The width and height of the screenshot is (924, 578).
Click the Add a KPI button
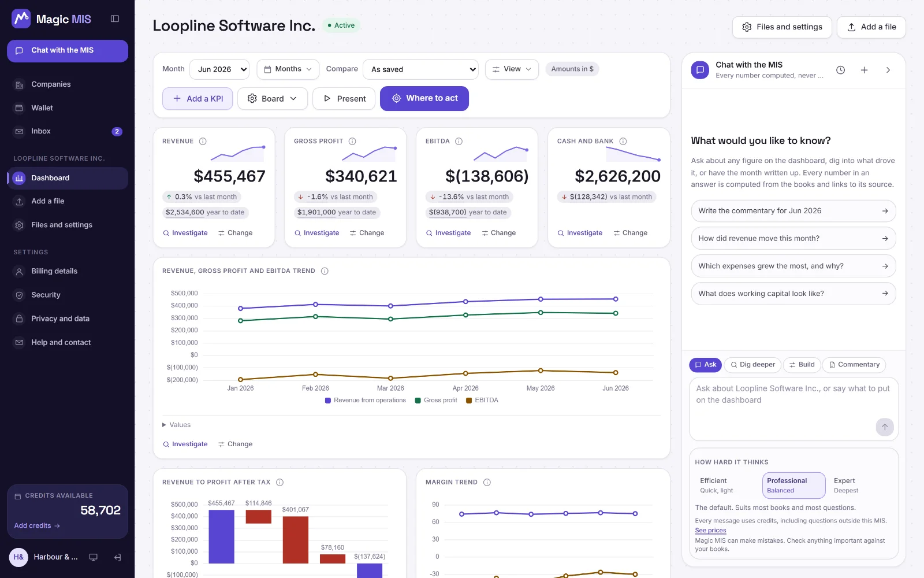pyautogui.click(x=198, y=99)
